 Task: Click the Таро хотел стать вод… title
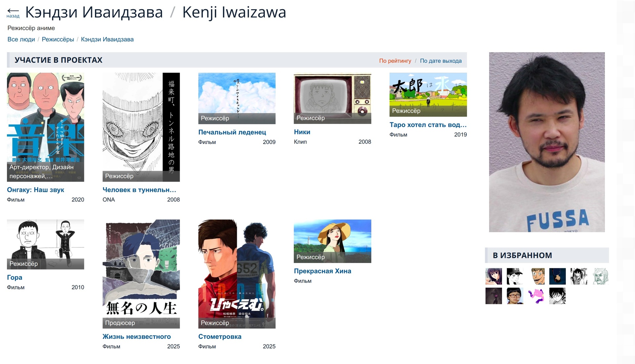pyautogui.click(x=428, y=125)
